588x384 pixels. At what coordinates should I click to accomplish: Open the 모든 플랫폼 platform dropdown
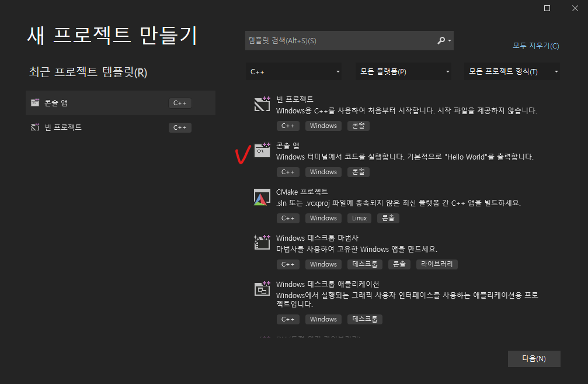[403, 71]
